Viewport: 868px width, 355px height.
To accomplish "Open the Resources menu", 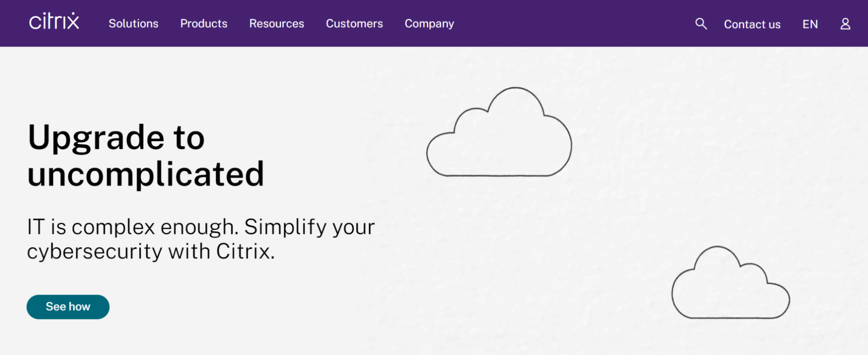I will tap(277, 23).
